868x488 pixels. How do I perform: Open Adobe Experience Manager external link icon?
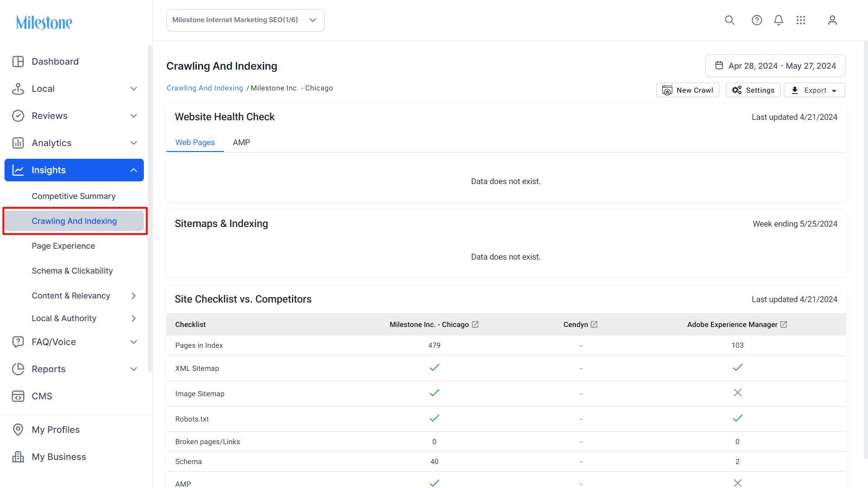tap(783, 325)
